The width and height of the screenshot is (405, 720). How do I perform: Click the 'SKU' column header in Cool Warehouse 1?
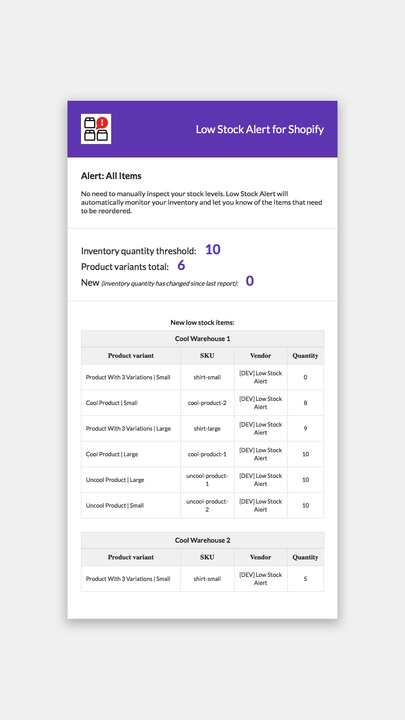coord(207,356)
